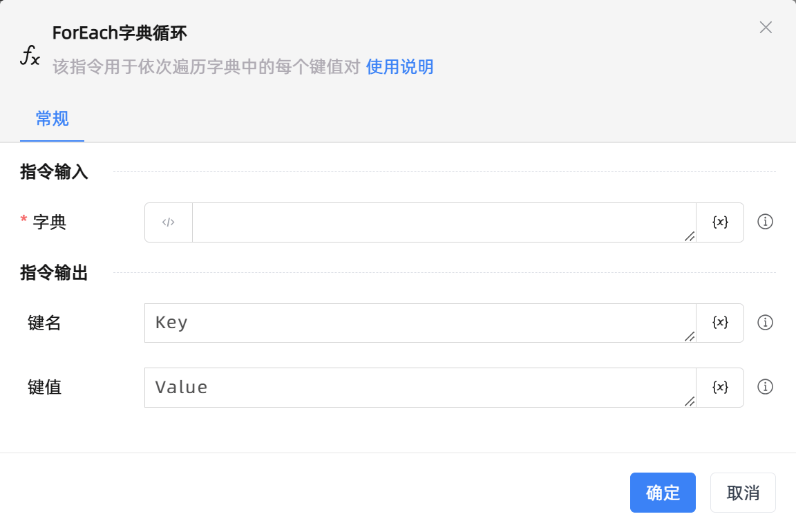Open variable picker for 键名 output
This screenshot has width=796, height=532.
[x=720, y=323]
